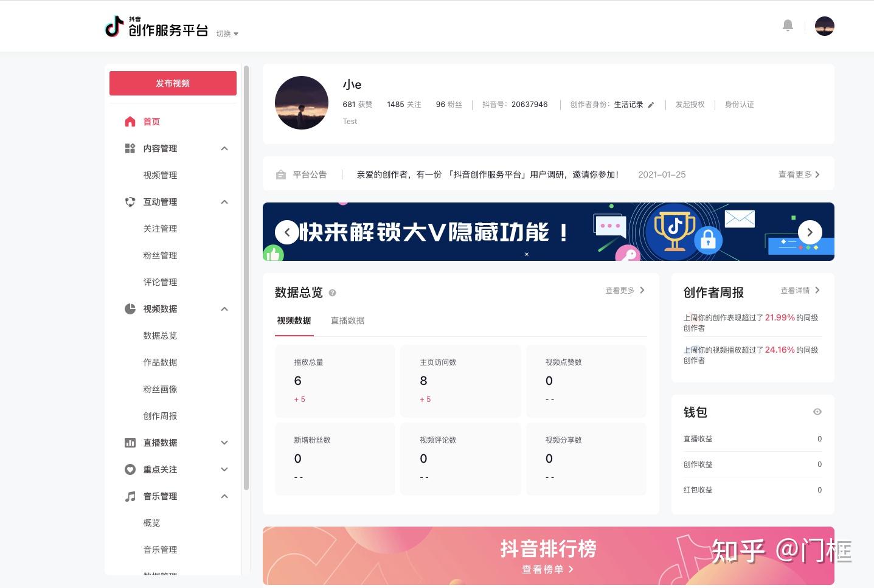Open the notification bell
Image resolution: width=874 pixels, height=588 pixels.
[788, 26]
